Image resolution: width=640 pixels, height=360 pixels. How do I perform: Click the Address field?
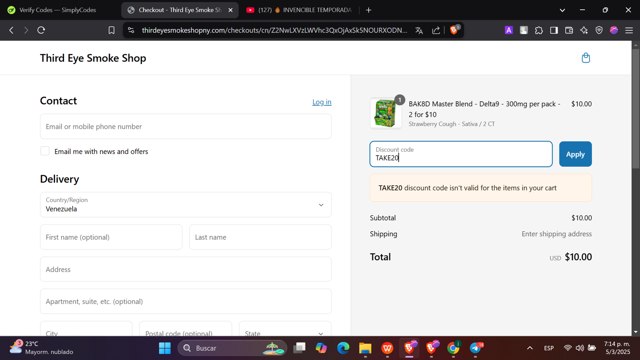pyautogui.click(x=186, y=269)
